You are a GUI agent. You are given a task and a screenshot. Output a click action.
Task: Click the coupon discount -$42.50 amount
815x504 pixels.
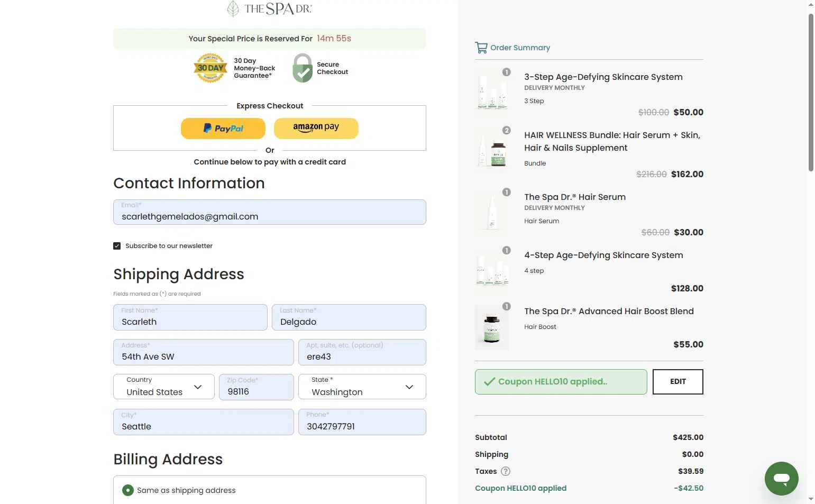pyautogui.click(x=689, y=488)
